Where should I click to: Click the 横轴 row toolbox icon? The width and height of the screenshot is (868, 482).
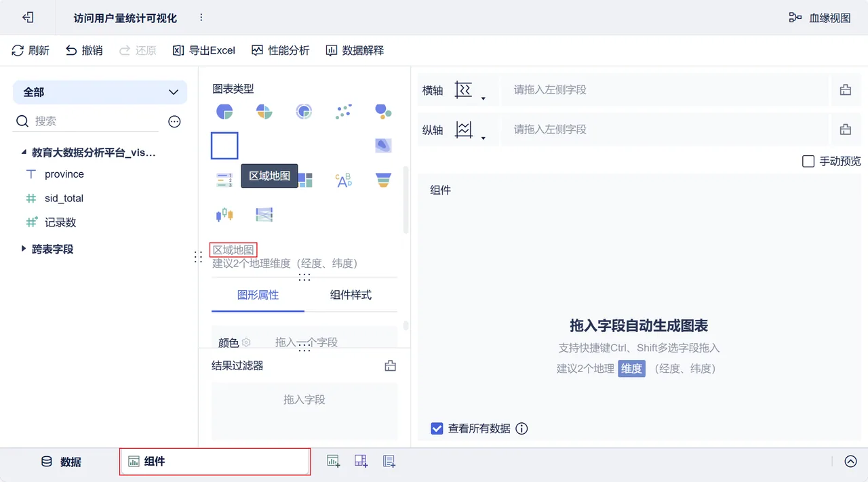pyautogui.click(x=846, y=89)
